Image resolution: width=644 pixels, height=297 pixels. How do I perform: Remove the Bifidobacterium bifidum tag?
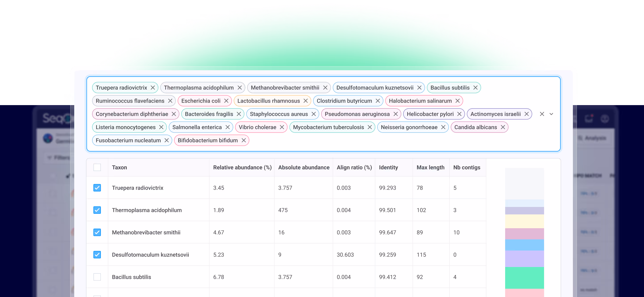pos(244,140)
